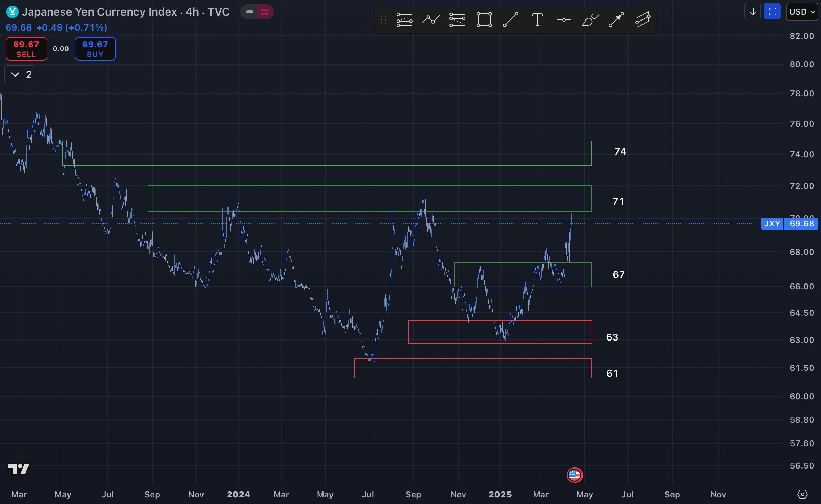
Task: Open the Japanese Yen Currency Index symbol menu
Action: [125, 11]
